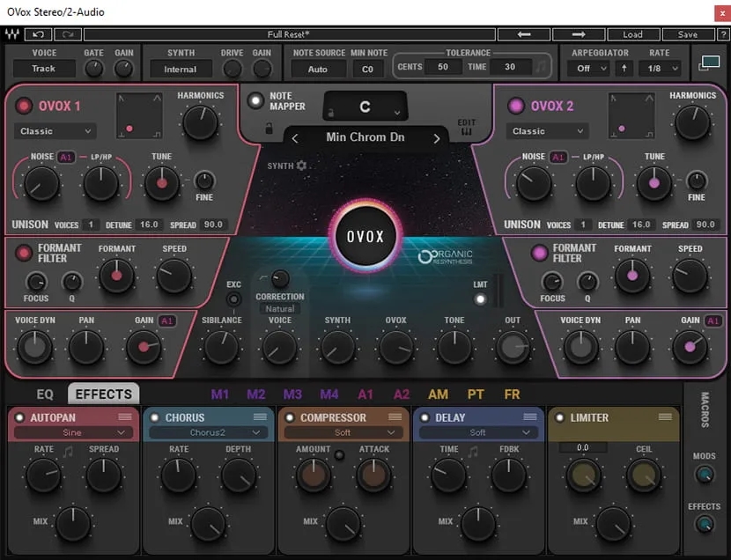Click the Load preset button
This screenshot has width=731, height=560.
(633, 34)
